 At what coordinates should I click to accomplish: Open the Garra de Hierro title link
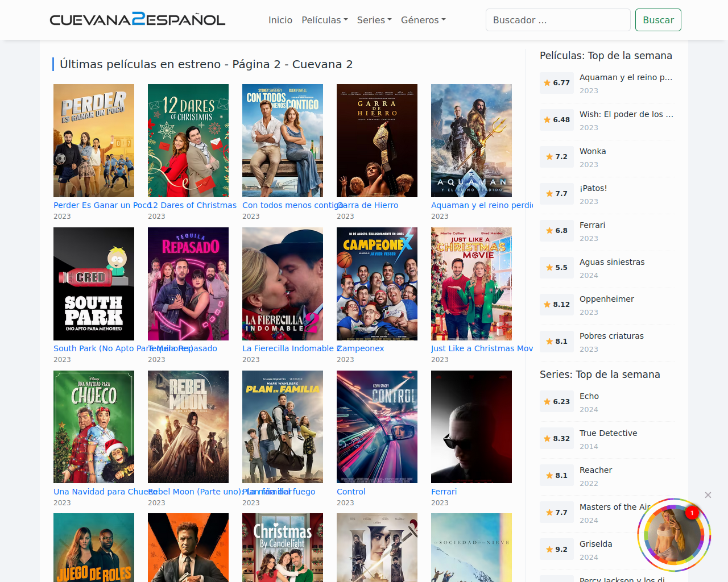(369, 205)
